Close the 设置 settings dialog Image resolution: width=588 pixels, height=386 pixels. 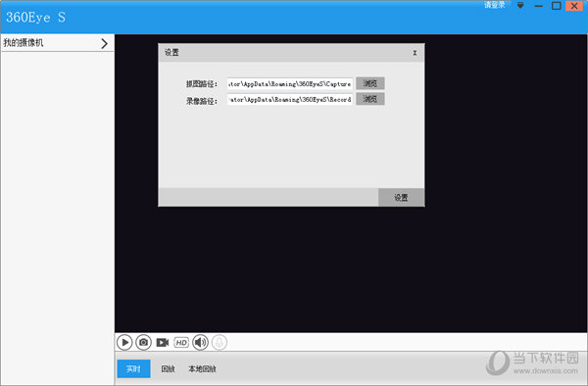[x=415, y=53]
